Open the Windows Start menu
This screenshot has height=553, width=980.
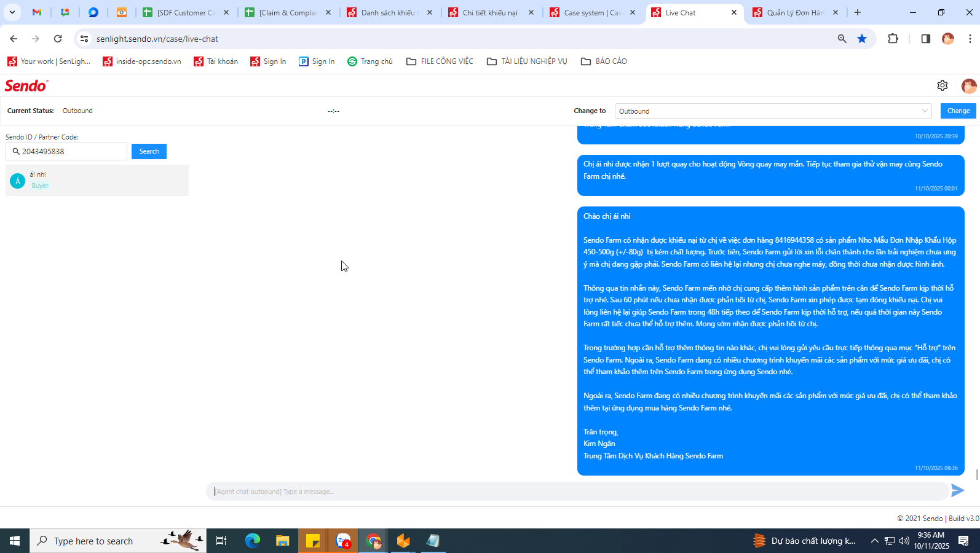click(x=15, y=541)
